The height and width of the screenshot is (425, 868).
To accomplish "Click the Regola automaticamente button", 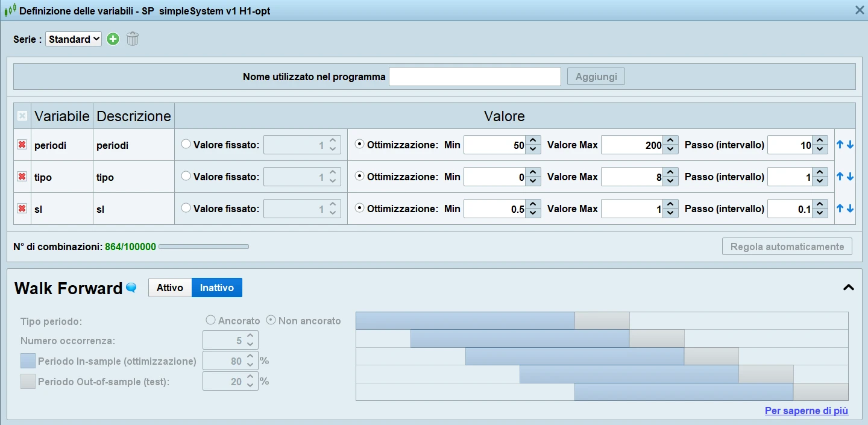I will tap(787, 247).
